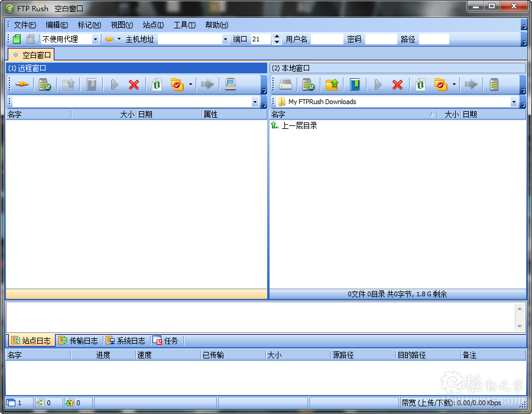
Task: Click the grey close-tab document icon beside it
Action: point(30,39)
